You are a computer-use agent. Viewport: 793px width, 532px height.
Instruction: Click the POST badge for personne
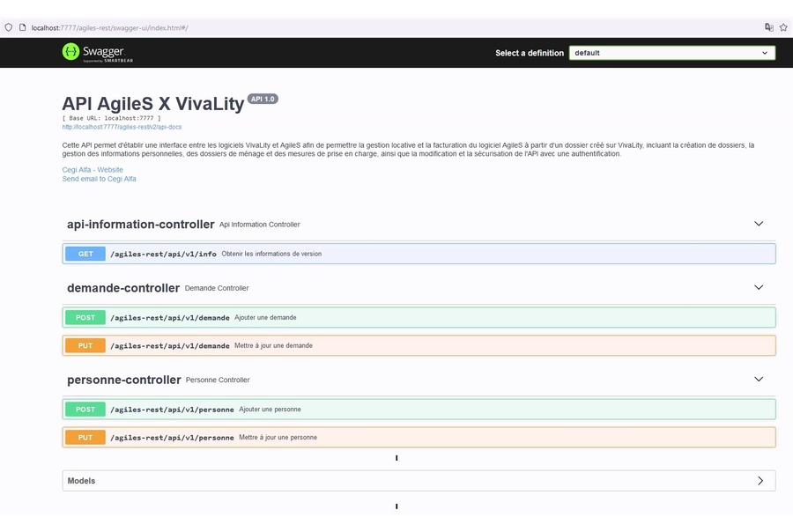click(x=85, y=410)
